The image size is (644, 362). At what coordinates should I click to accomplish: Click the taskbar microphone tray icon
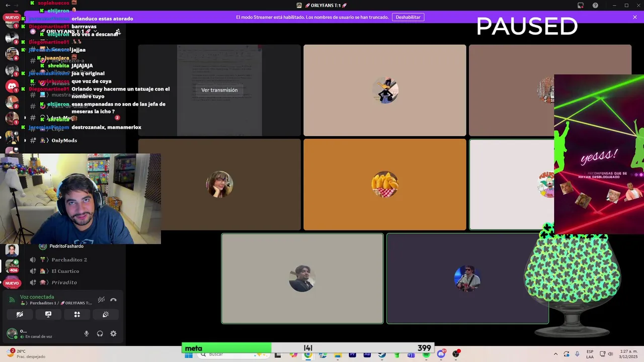[577, 354]
